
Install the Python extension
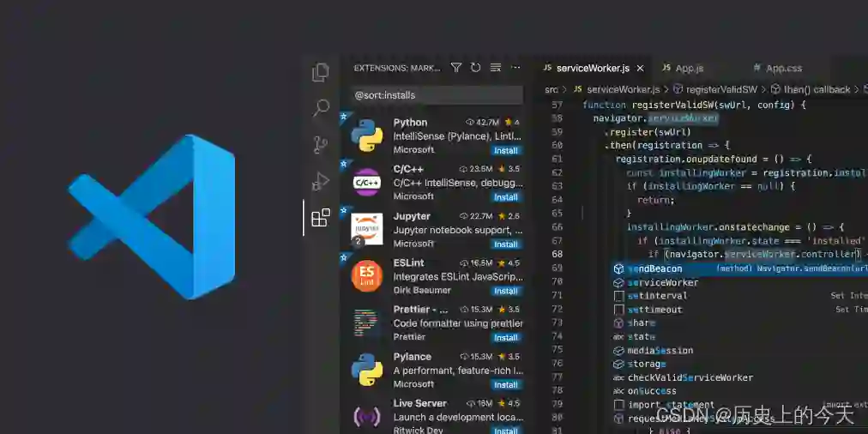[x=505, y=151]
